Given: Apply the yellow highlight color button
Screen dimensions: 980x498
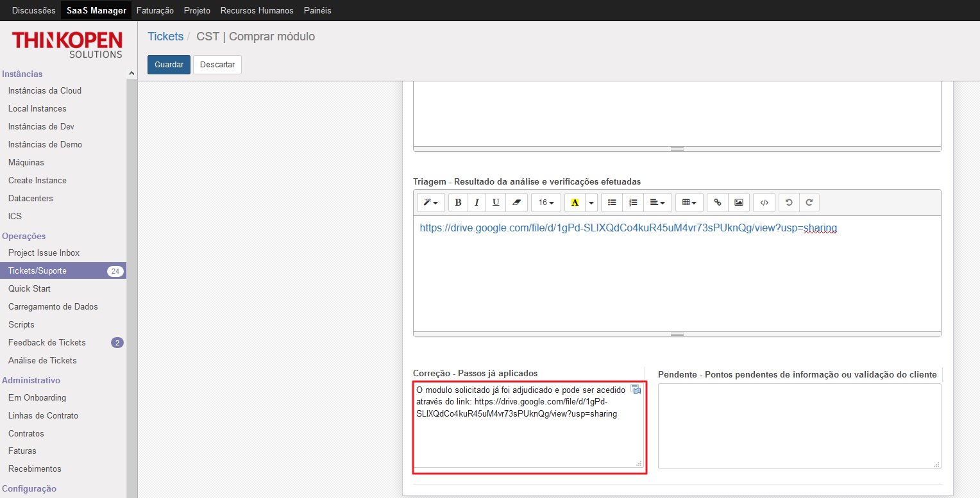Looking at the screenshot, I should tap(575, 203).
